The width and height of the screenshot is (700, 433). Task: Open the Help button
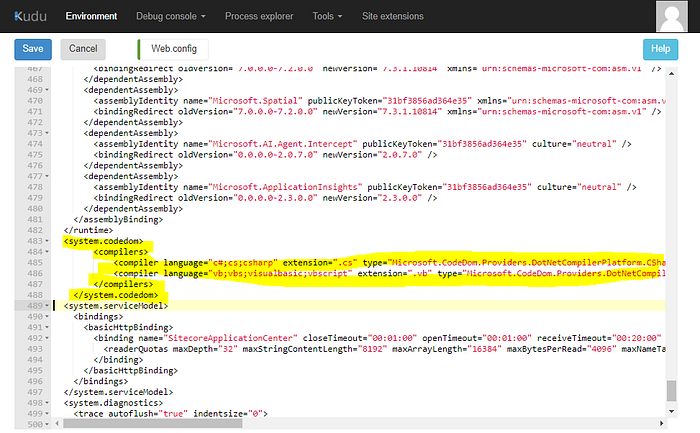pyautogui.click(x=660, y=49)
